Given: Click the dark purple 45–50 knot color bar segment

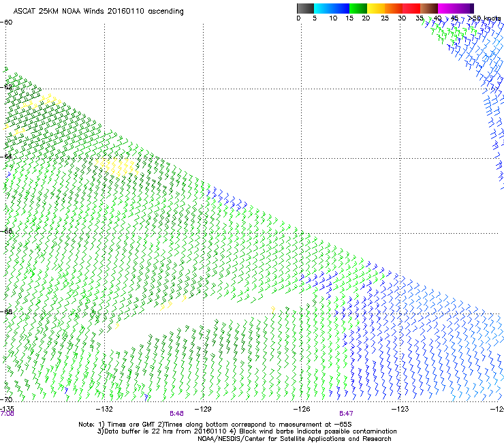Looking at the screenshot, I should pos(464,8).
